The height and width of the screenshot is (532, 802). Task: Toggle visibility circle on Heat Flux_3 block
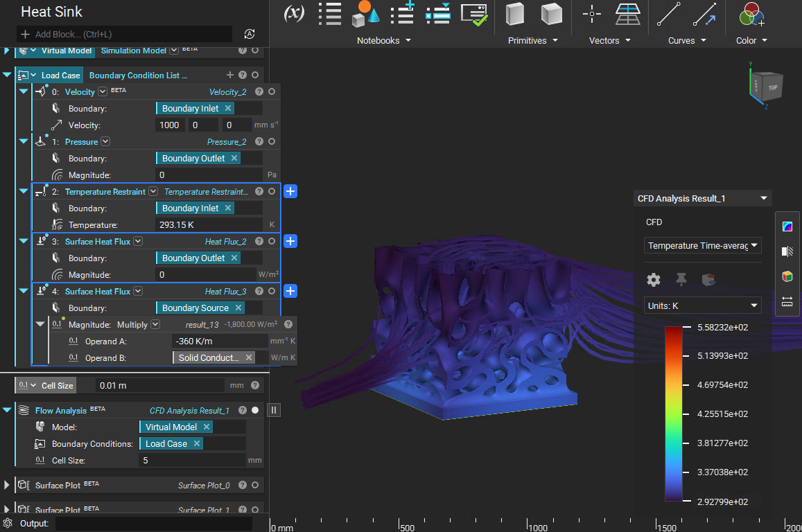(272, 291)
